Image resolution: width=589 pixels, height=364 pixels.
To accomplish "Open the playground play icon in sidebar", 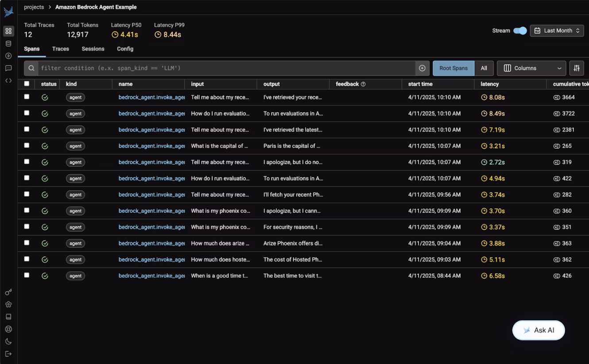I will click(x=8, y=56).
